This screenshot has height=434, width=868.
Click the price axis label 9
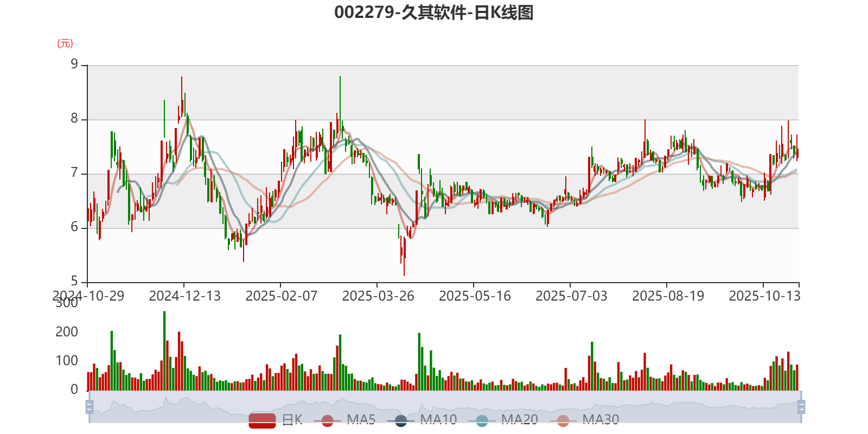point(74,65)
